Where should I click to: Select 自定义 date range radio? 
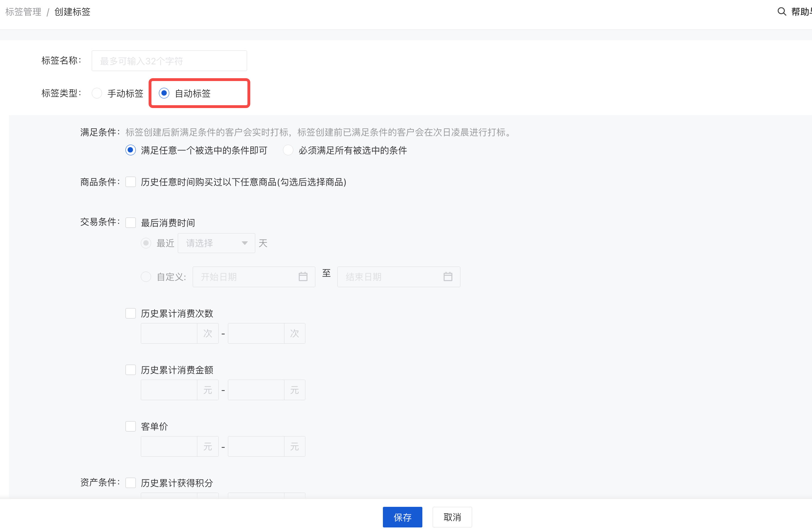click(x=146, y=277)
